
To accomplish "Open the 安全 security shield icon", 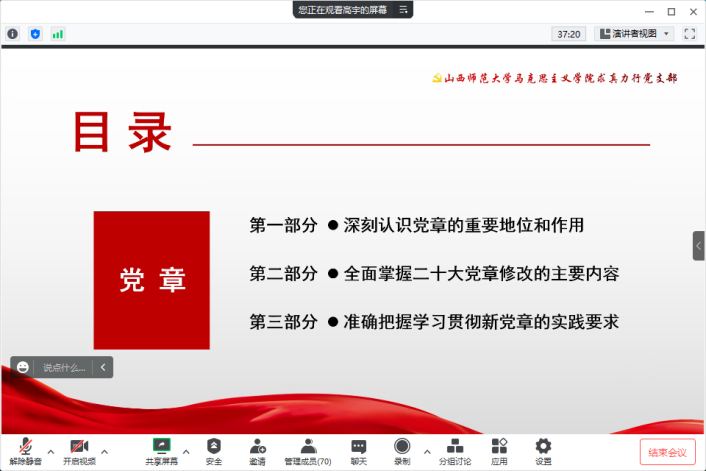I will (214, 446).
